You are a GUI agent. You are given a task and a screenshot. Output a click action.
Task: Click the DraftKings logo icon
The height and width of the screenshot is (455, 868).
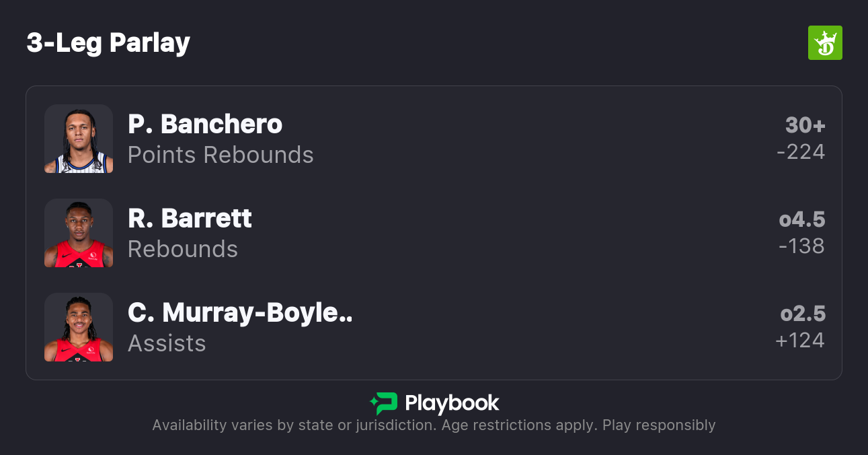pos(824,43)
